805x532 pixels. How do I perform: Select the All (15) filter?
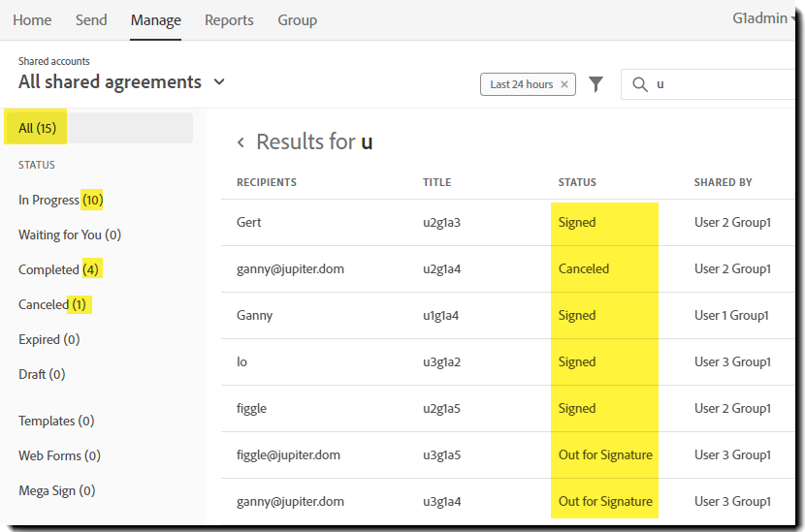pyautogui.click(x=38, y=128)
